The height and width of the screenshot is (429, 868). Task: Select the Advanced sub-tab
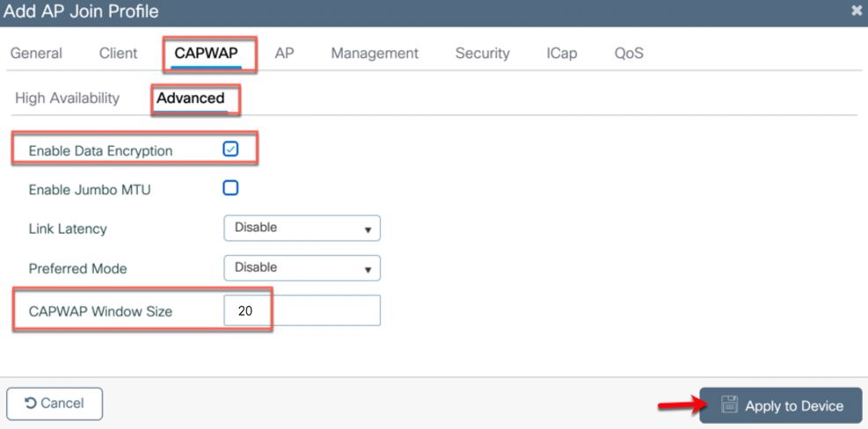(191, 98)
